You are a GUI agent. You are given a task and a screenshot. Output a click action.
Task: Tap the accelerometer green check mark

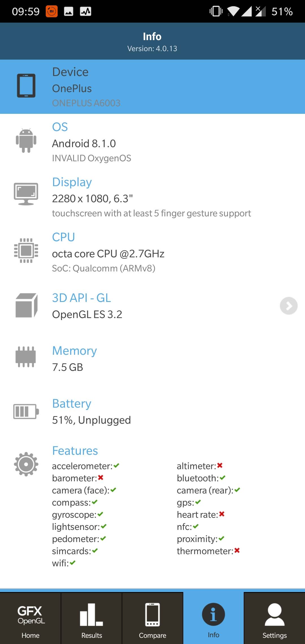pos(116,465)
